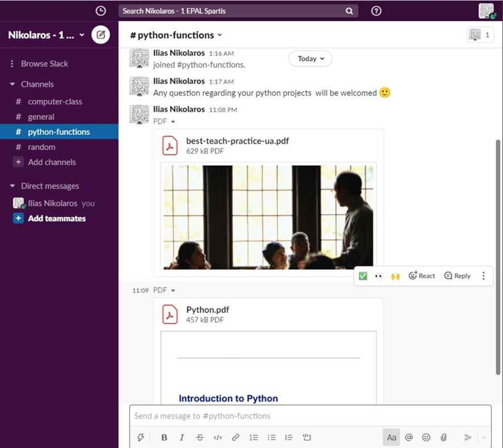Switch to the computer-class channel
Image resolution: width=503 pixels, height=448 pixels.
[x=55, y=102]
